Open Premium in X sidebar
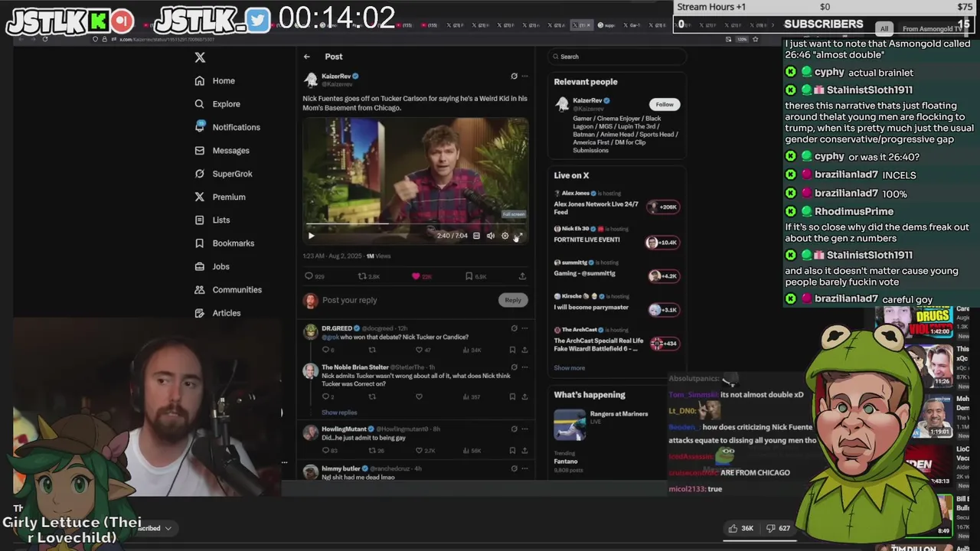Image resolution: width=980 pixels, height=551 pixels. point(220,197)
